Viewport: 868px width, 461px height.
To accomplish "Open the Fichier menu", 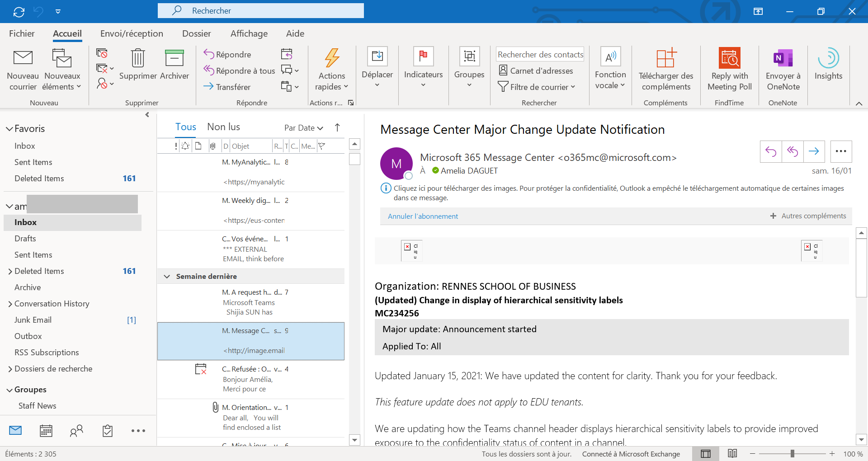I will [x=21, y=33].
